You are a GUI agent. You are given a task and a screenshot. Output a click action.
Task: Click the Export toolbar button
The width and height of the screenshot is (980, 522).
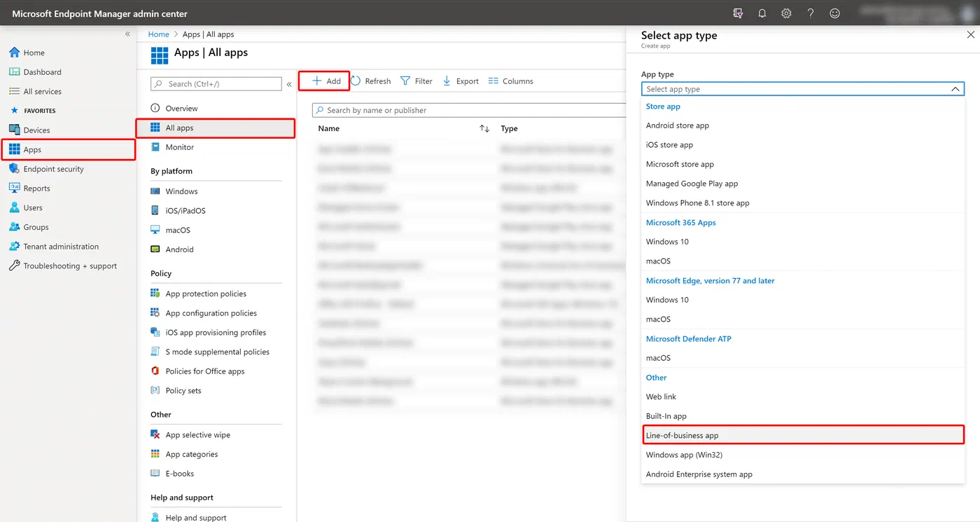coord(461,81)
